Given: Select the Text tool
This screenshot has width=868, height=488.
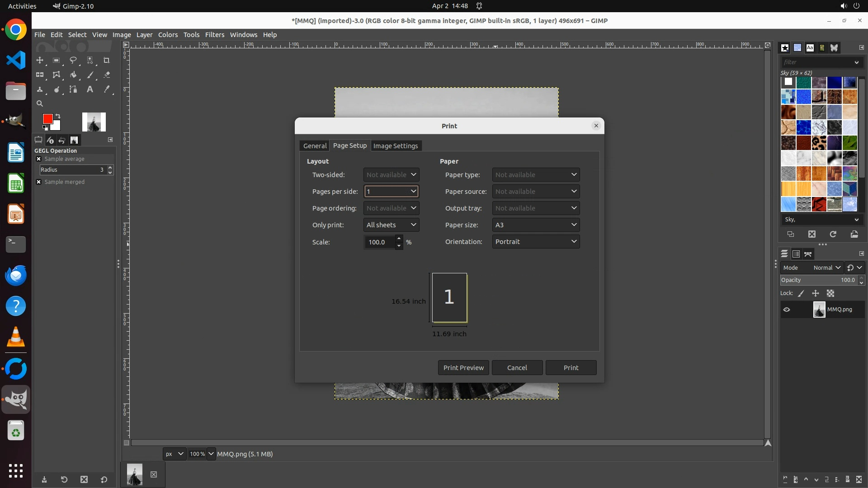Looking at the screenshot, I should (x=90, y=89).
